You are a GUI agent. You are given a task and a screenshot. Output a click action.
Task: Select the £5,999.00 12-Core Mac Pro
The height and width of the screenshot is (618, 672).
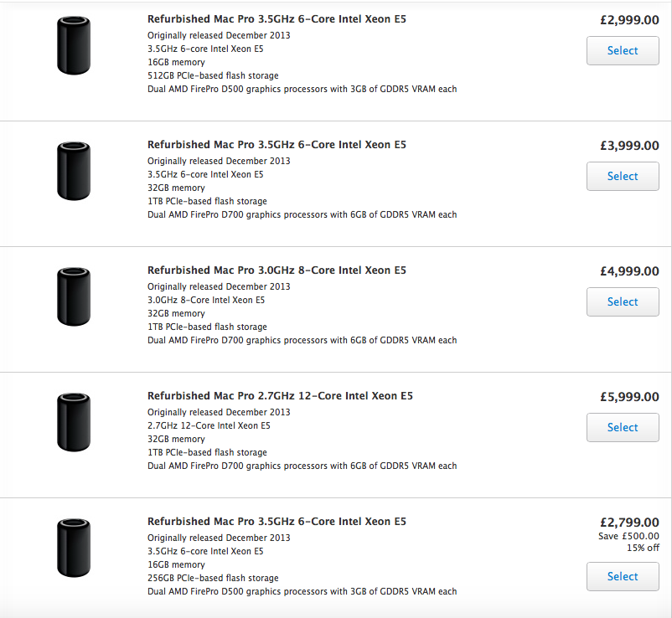[x=623, y=427]
